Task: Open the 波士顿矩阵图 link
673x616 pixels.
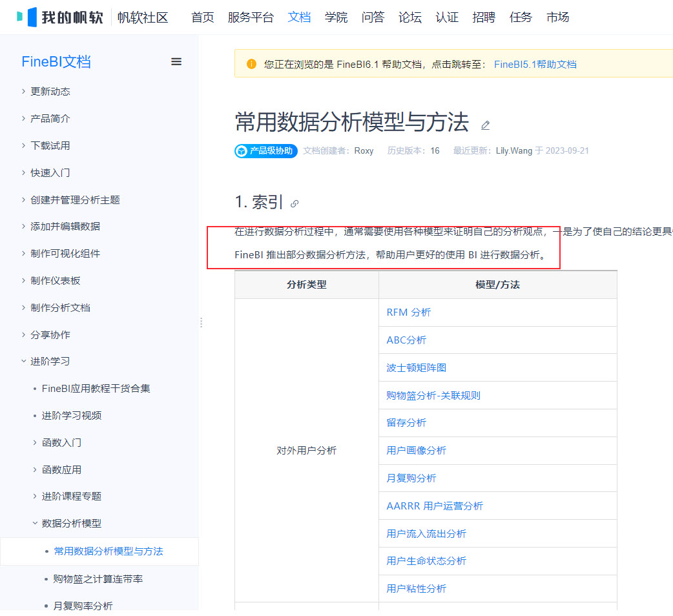Action: pos(416,367)
